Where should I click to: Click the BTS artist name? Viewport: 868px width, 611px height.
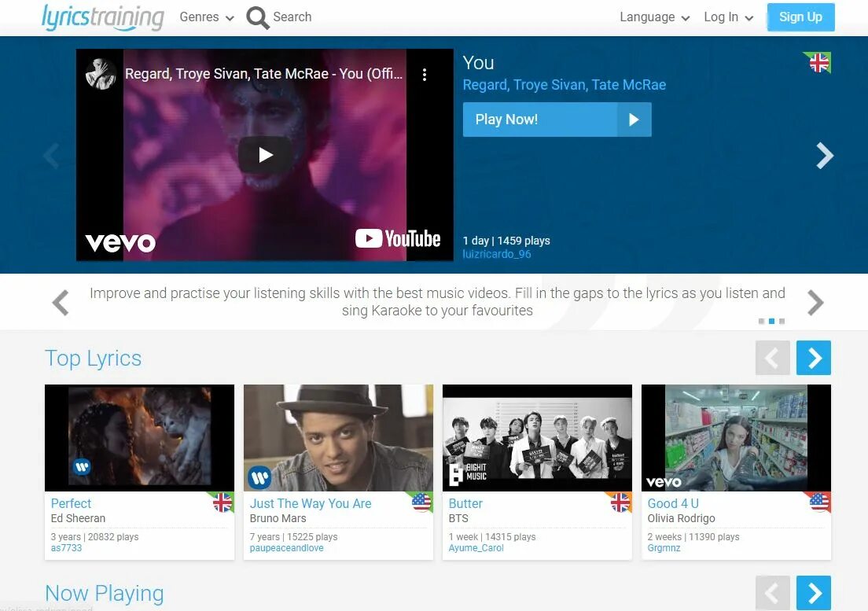(458, 518)
